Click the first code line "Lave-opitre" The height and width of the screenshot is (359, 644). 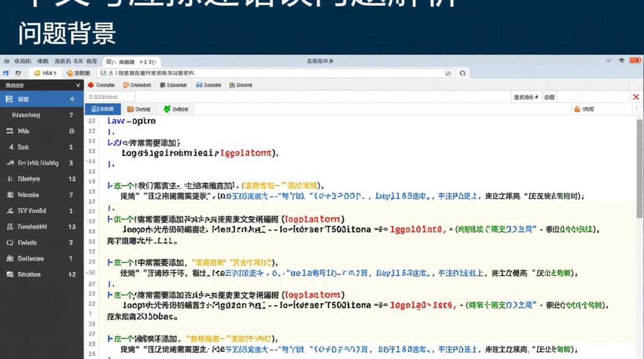131,121
